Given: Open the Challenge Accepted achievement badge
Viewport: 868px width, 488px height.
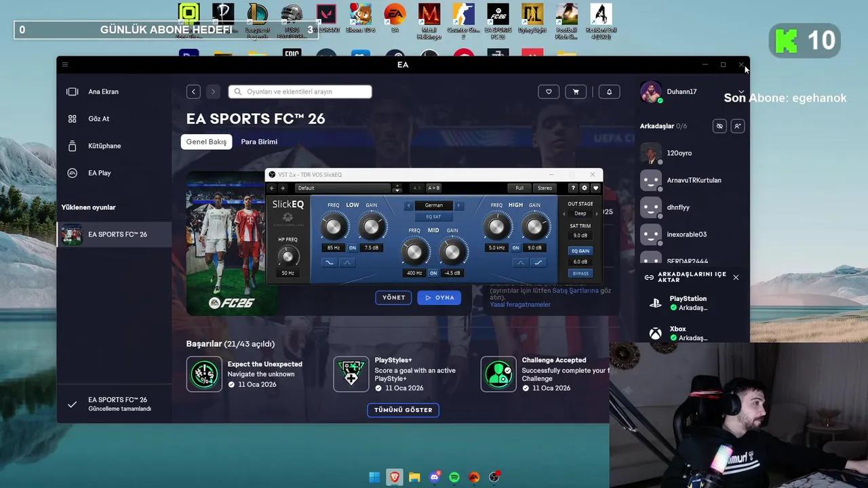Looking at the screenshot, I should (x=498, y=374).
